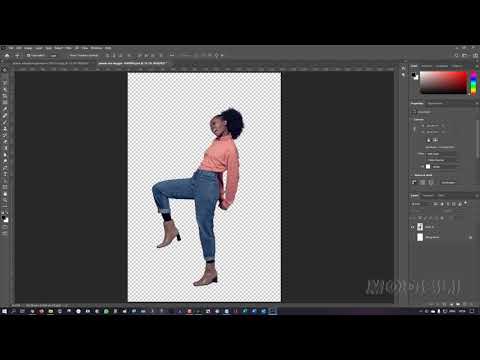Open the Filter menu

tap(69, 48)
